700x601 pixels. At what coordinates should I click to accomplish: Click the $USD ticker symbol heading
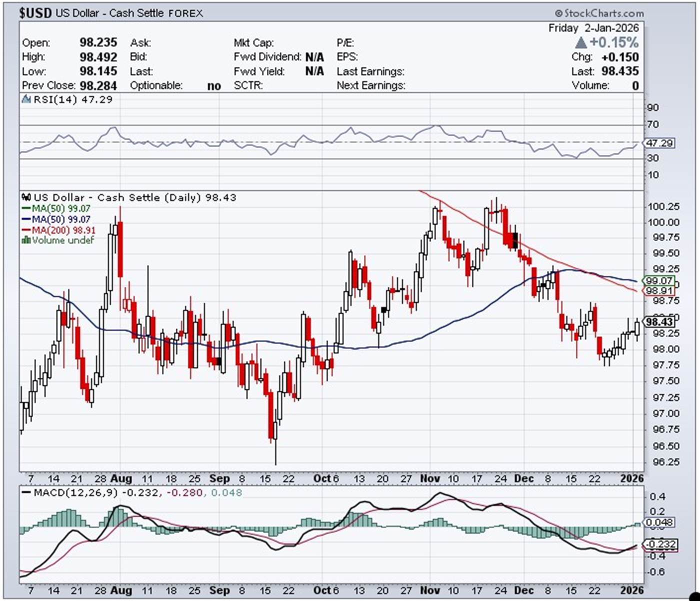pyautogui.click(x=35, y=13)
